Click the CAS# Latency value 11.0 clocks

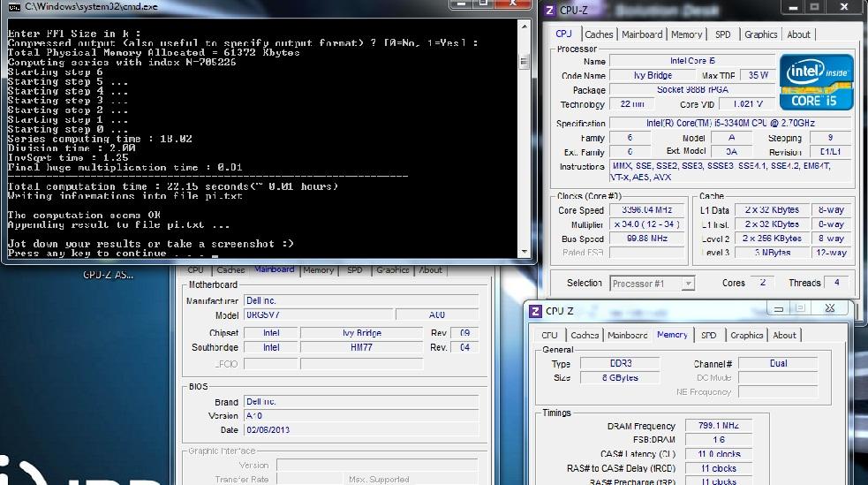click(719, 455)
